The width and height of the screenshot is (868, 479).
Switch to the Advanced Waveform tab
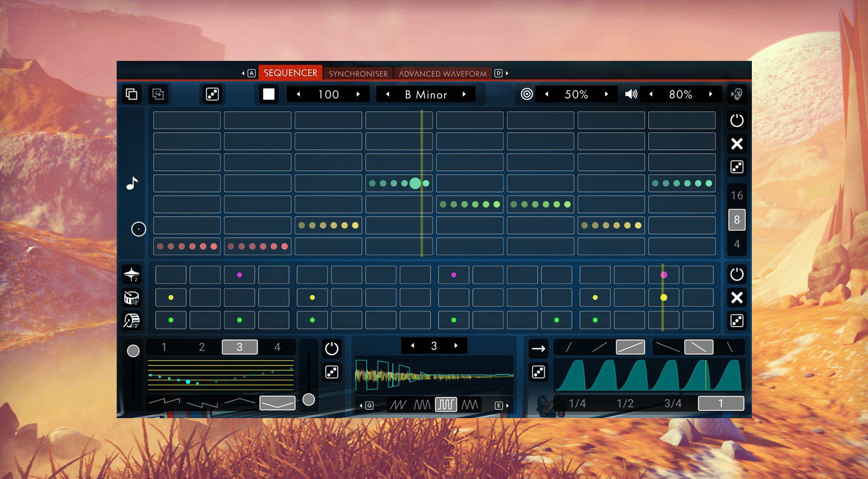[442, 73]
